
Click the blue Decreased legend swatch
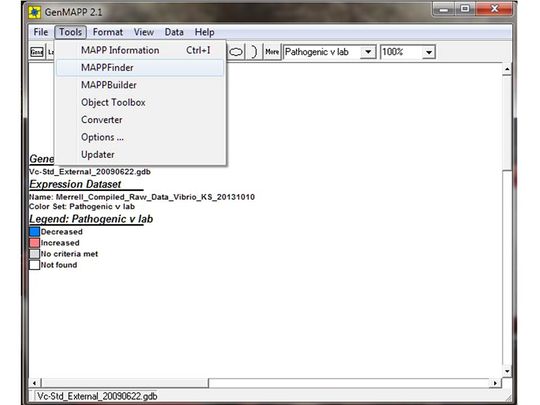pos(34,232)
